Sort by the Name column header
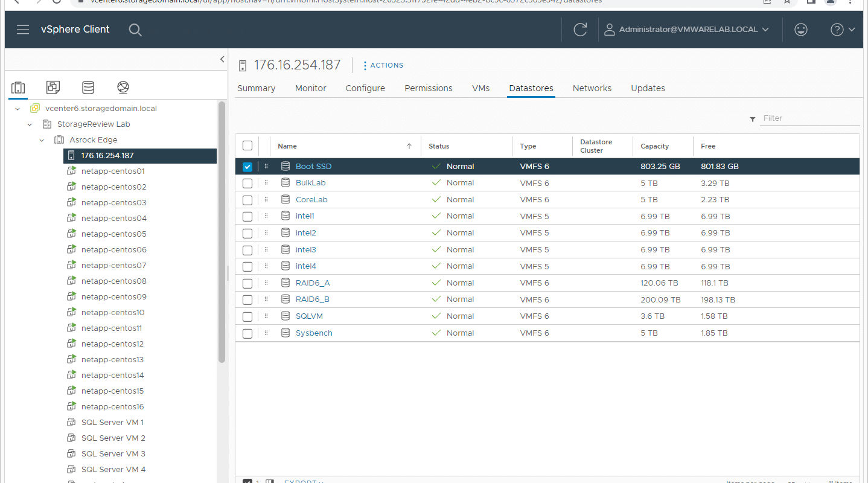 click(x=287, y=146)
